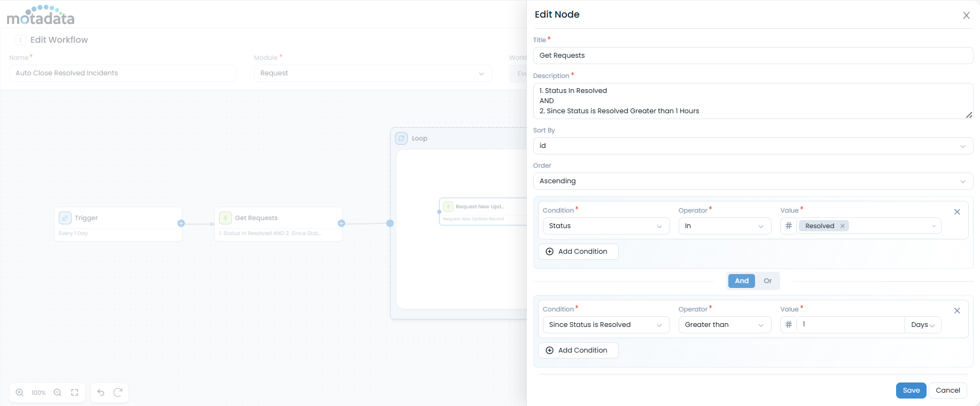980x406 pixels.
Task: Expand the Order dropdown showing Ascending
Action: (x=752, y=181)
